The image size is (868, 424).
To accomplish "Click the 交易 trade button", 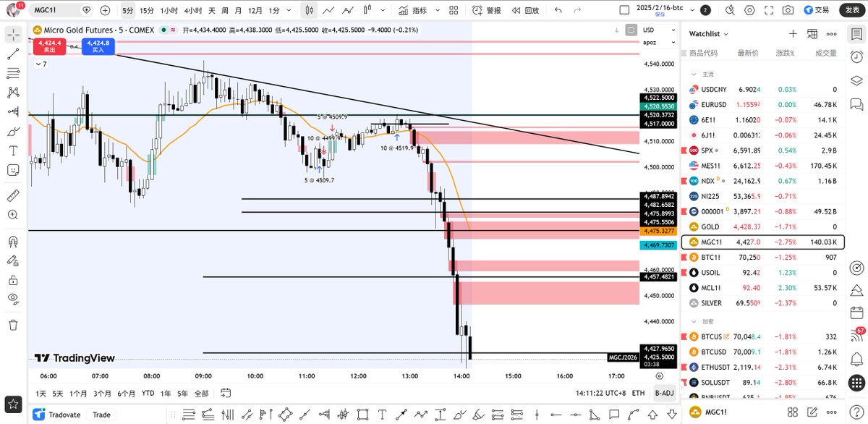I will tap(816, 10).
